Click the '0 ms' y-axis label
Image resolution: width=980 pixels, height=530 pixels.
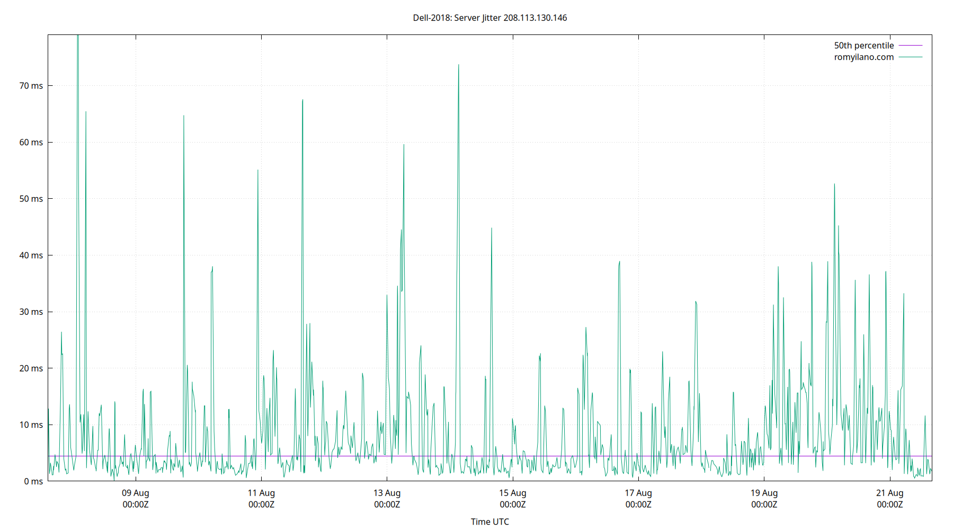(33, 481)
